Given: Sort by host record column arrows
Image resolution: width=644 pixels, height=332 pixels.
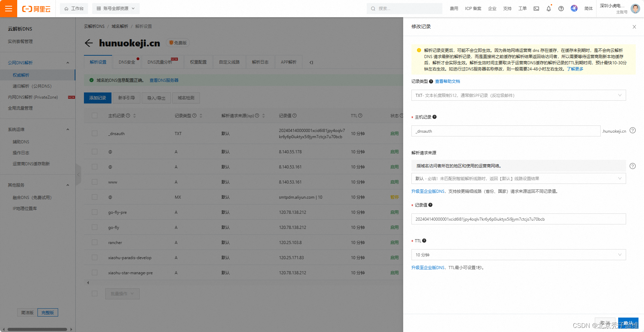Looking at the screenshot, I should (x=135, y=116).
